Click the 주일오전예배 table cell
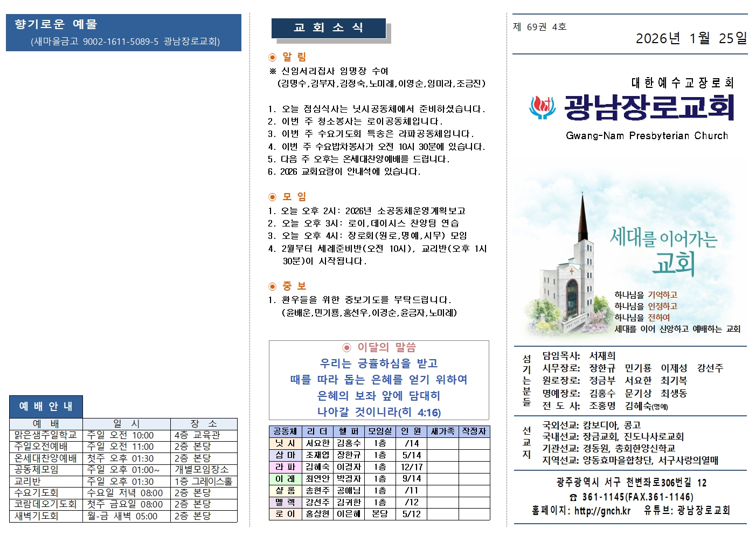756x535 pixels. point(46,447)
